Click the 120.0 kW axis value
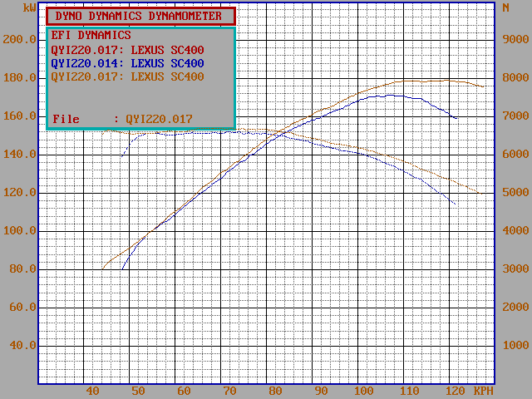Screen dimensions: 532x399 click(x=20, y=192)
